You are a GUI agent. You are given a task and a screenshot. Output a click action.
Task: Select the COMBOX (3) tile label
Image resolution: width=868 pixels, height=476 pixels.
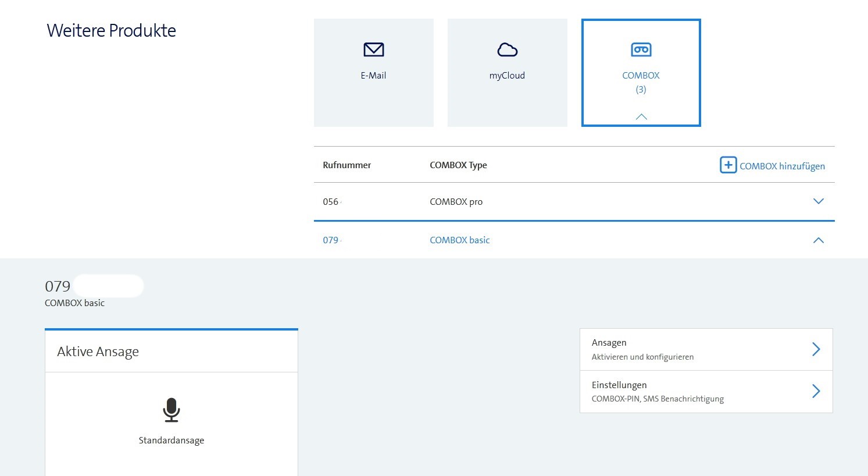(x=641, y=82)
